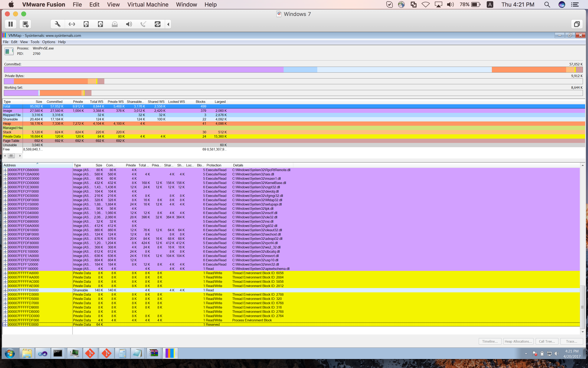Click the Trace... button
This screenshot has height=368, width=588.
(571, 341)
